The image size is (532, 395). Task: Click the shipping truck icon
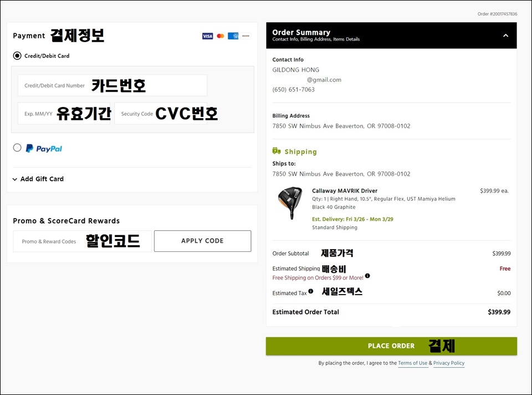point(277,151)
